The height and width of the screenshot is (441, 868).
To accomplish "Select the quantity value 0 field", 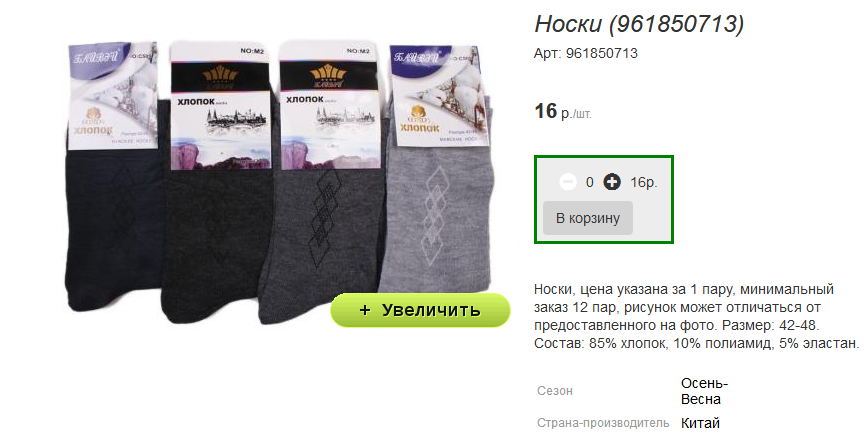I will [590, 182].
